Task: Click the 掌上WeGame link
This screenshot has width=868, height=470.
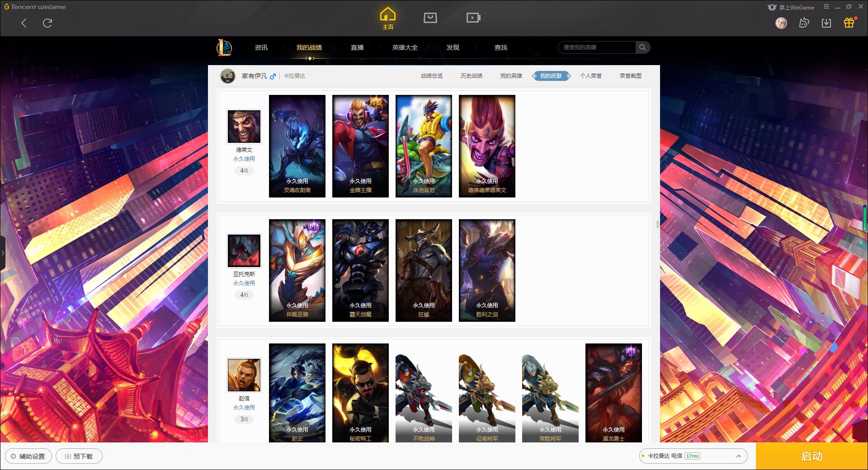Action: point(791,7)
